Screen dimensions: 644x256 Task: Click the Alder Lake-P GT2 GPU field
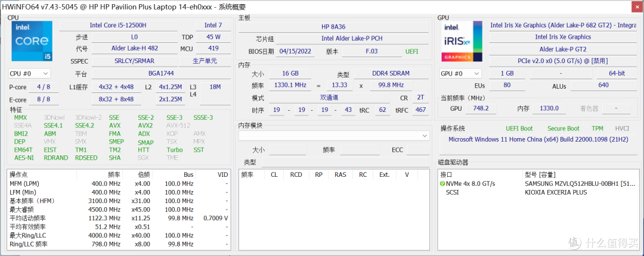pos(563,49)
